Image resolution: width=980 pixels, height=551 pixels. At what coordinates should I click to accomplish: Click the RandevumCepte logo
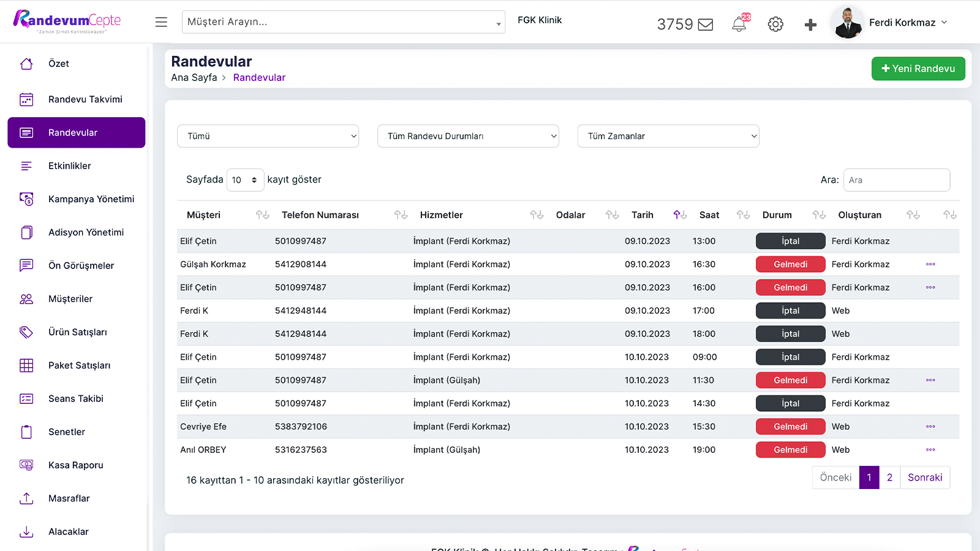(67, 21)
